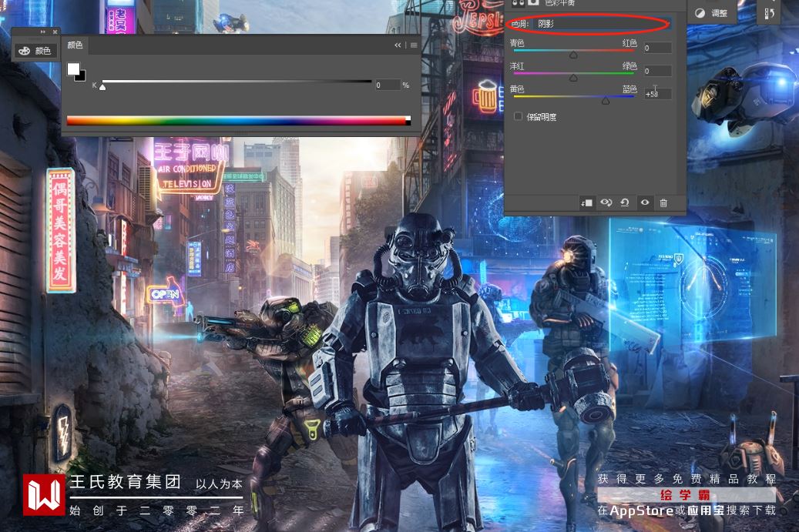
Task: Click the 色调 label
Action: coord(519,24)
